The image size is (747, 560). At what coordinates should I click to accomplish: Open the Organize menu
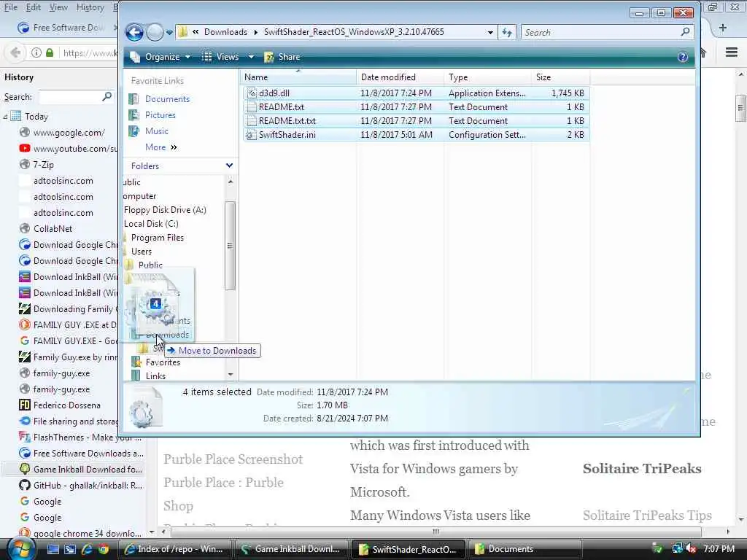160,57
